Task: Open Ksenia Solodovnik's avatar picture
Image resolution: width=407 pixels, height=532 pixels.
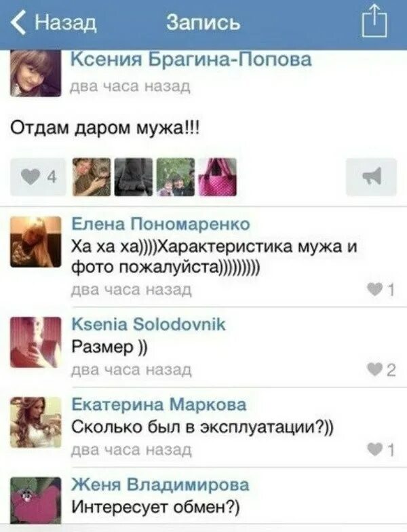Action: click(35, 342)
